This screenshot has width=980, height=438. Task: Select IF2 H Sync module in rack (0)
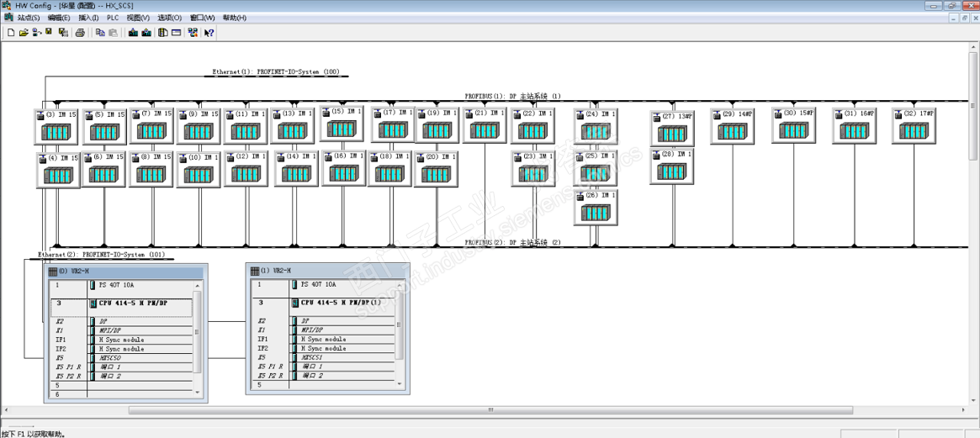point(121,349)
